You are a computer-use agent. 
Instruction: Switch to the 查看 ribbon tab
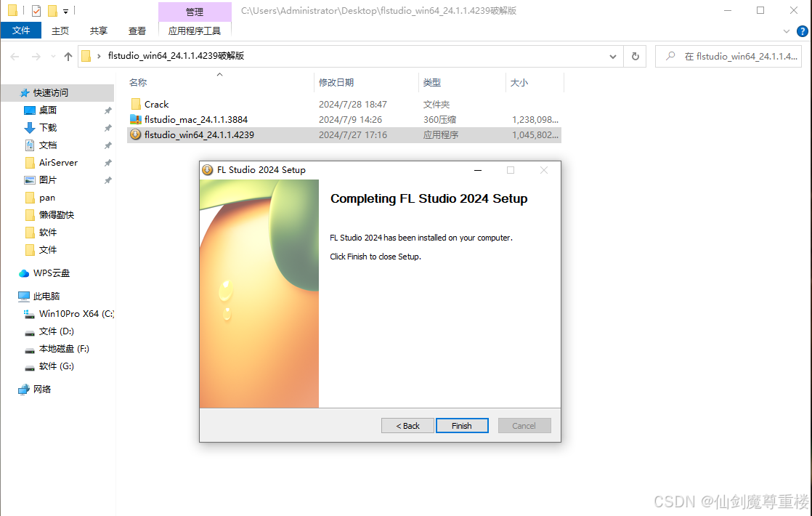click(137, 31)
